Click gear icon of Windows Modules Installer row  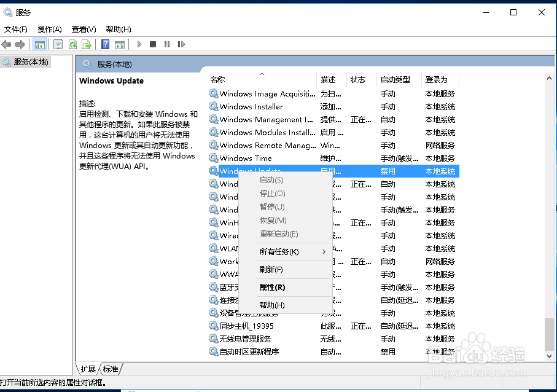(213, 132)
